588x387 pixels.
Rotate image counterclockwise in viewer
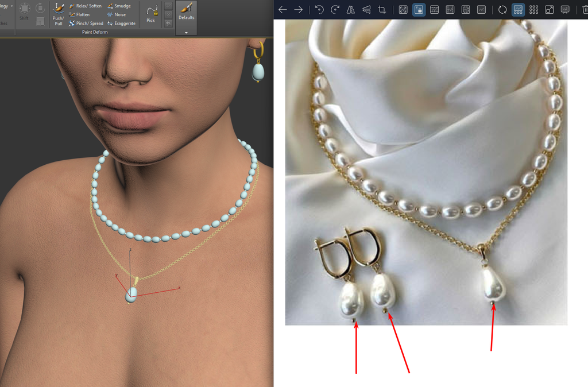(319, 9)
